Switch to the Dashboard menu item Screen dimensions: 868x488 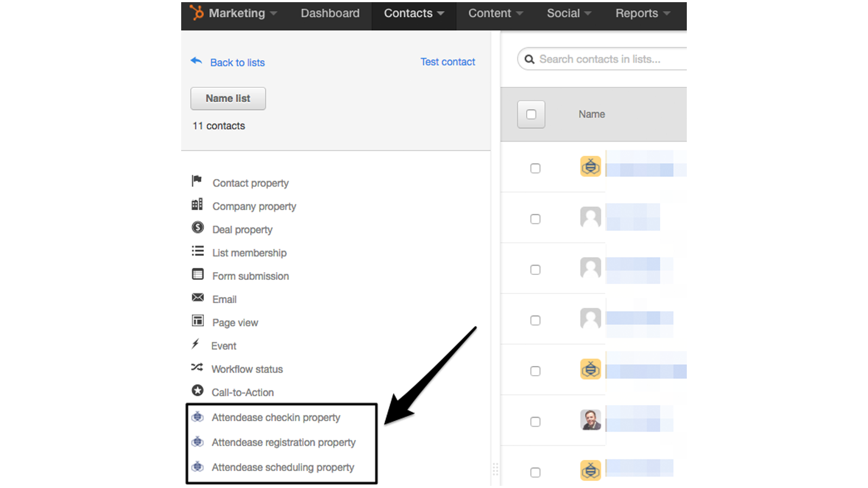(330, 13)
